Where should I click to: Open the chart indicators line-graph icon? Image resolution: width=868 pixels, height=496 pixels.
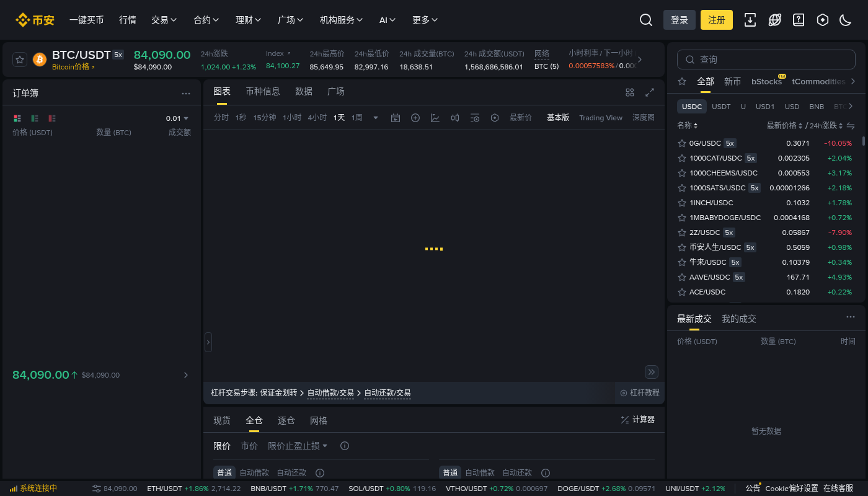435,118
